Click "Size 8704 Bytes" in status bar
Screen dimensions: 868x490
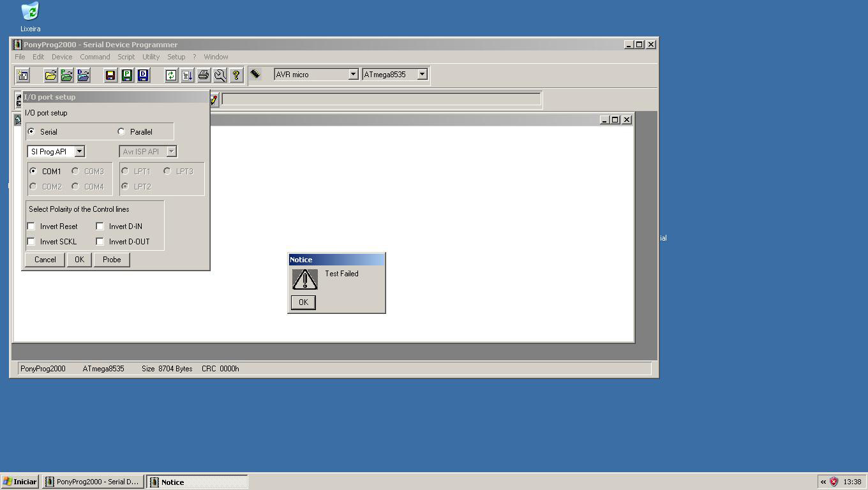click(167, 369)
